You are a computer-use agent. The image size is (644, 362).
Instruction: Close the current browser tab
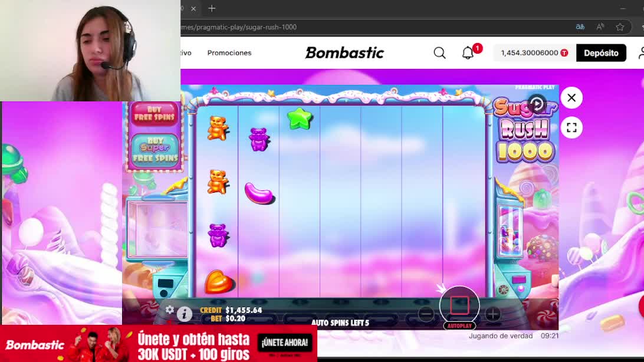pyautogui.click(x=193, y=8)
